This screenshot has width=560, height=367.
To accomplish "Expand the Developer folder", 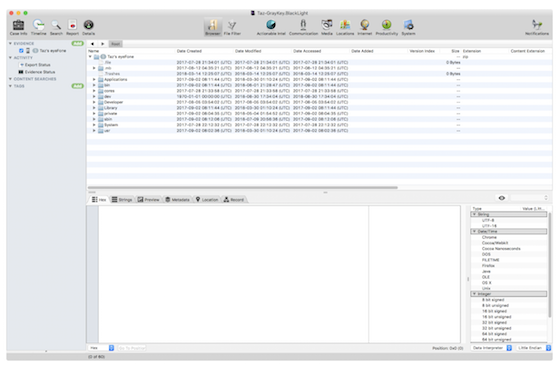I will point(94,102).
